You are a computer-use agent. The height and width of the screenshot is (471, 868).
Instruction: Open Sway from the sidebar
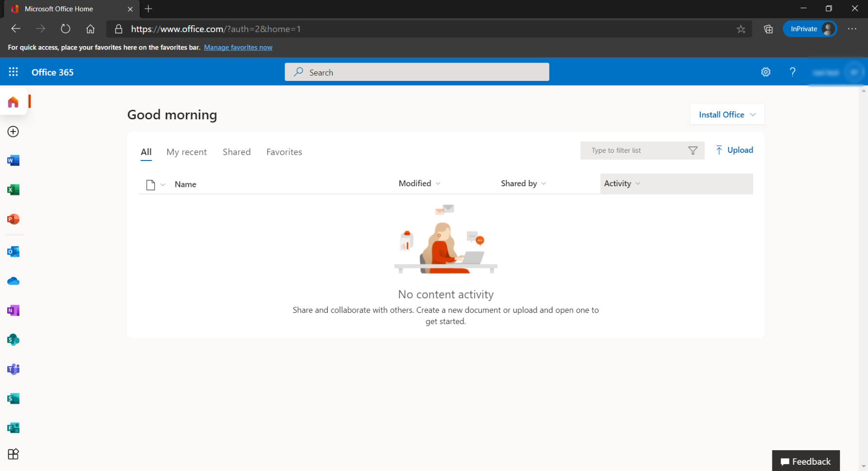pyautogui.click(x=13, y=399)
